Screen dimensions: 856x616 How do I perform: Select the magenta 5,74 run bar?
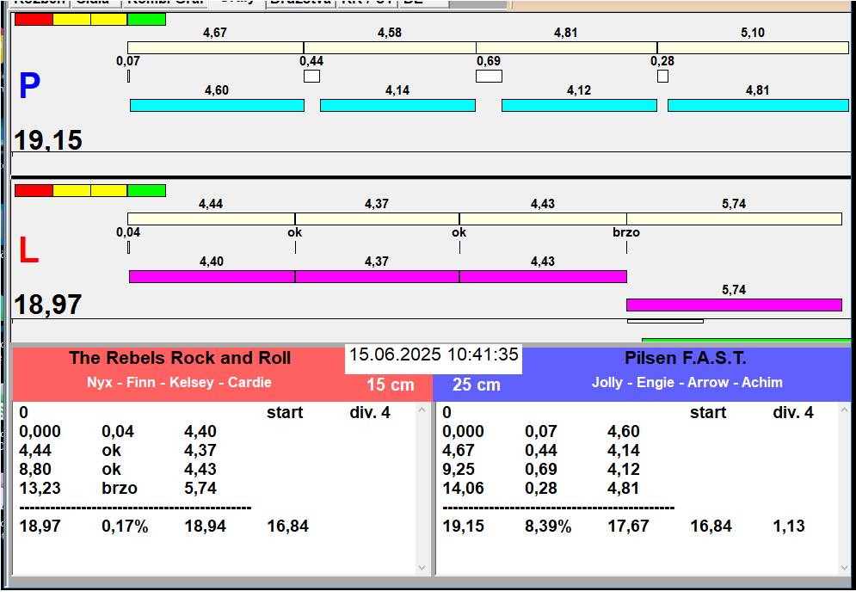(734, 305)
